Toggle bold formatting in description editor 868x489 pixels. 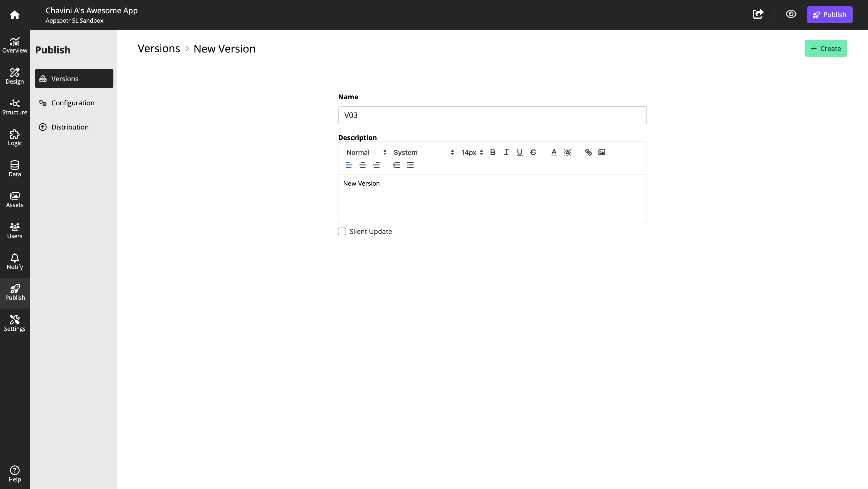[x=493, y=152]
